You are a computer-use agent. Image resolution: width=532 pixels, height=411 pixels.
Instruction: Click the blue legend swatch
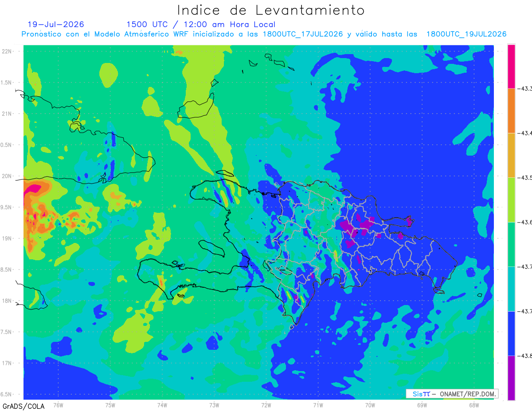pyautogui.click(x=511, y=333)
